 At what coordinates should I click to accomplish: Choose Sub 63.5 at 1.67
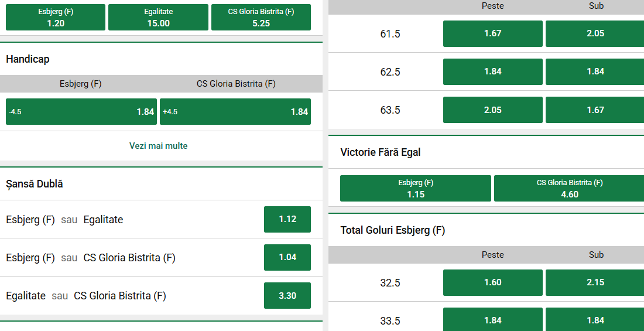(595, 110)
